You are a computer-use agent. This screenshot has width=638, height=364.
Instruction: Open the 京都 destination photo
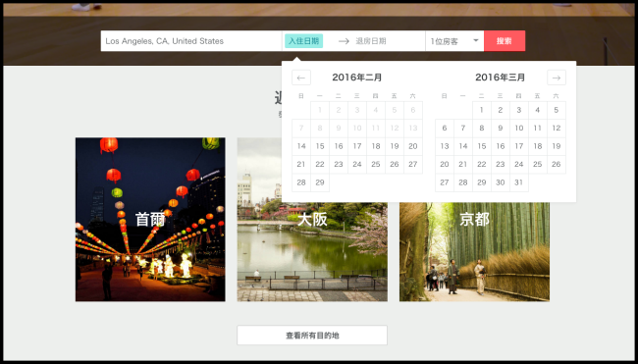tap(474, 220)
